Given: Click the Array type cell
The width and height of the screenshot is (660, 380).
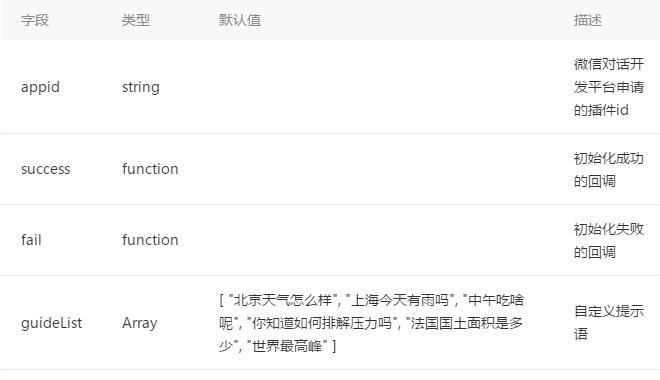Looking at the screenshot, I should 139,323.
